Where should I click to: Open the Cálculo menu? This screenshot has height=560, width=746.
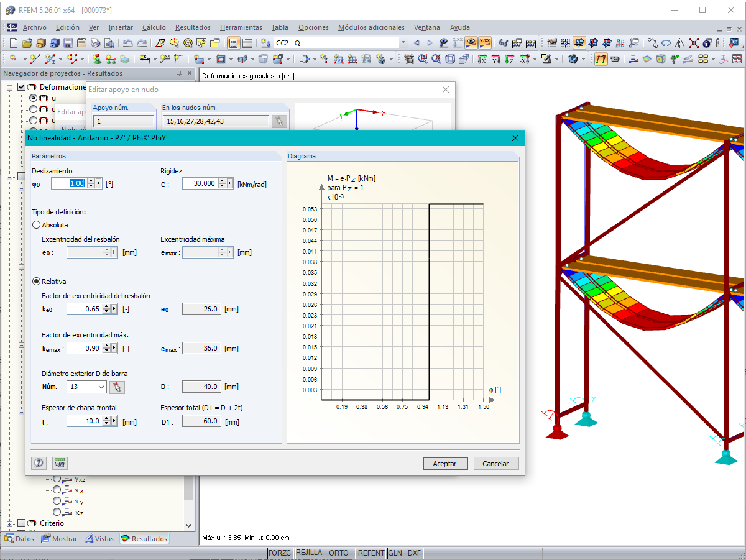click(x=154, y=27)
